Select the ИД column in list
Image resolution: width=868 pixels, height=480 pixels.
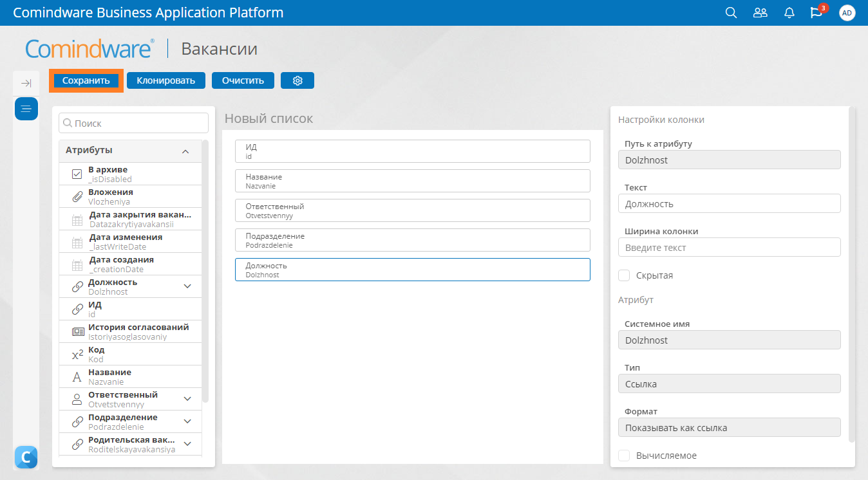(413, 151)
